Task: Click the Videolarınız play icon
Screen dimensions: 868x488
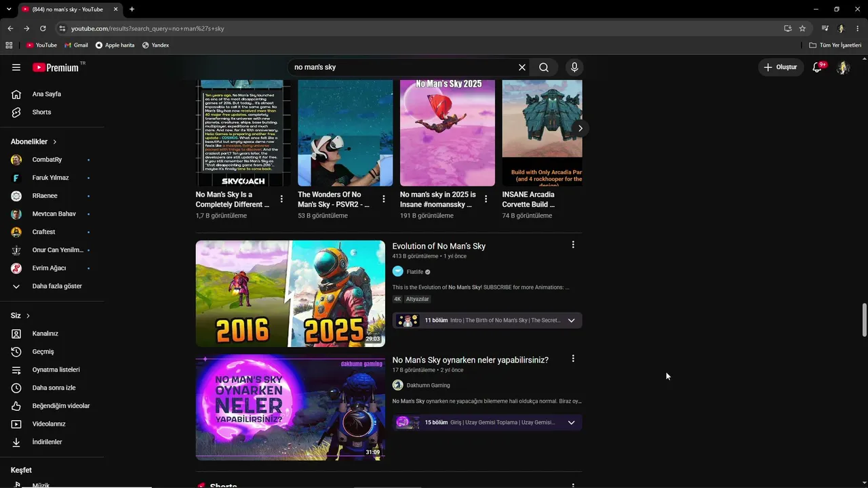Action: [16, 424]
